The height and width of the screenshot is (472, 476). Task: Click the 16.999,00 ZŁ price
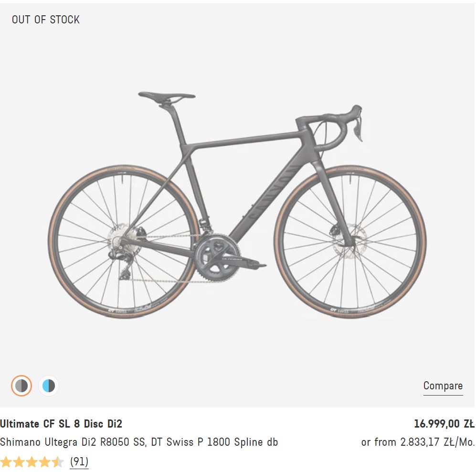click(x=444, y=424)
